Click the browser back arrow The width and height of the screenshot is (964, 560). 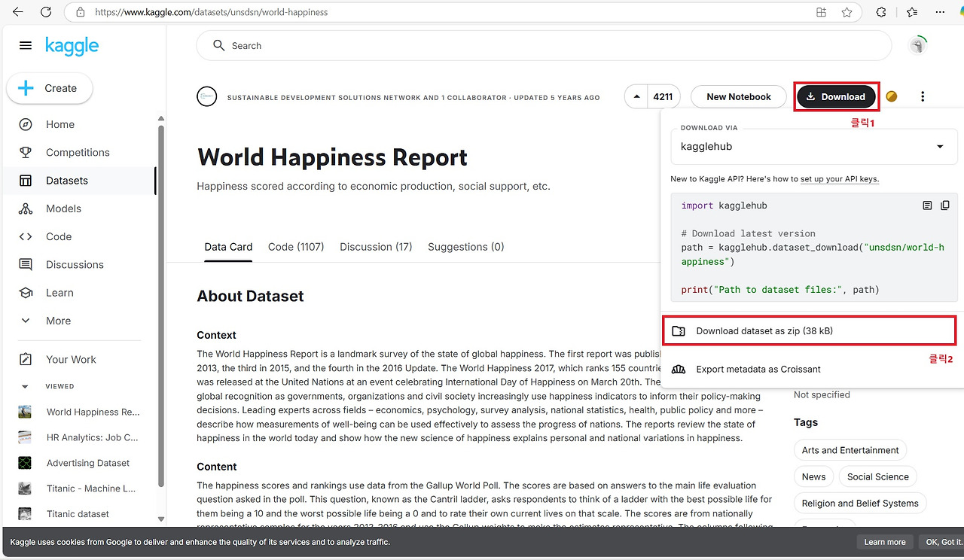point(18,12)
